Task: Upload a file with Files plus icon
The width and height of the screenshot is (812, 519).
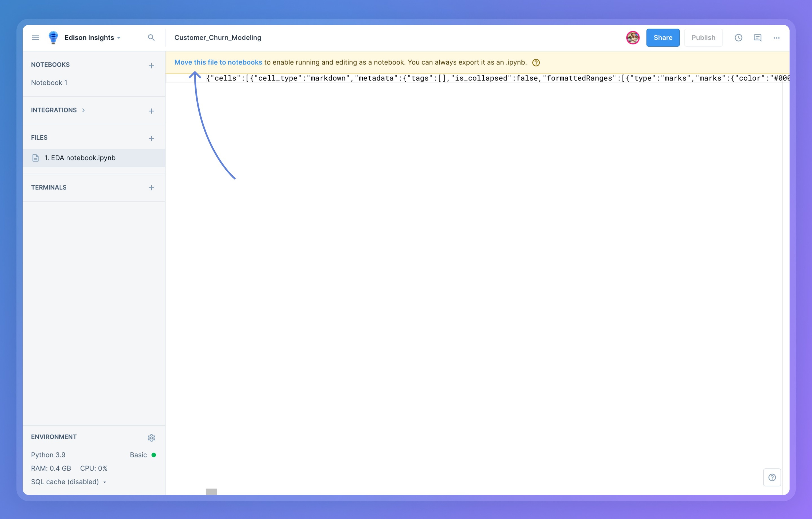Action: coord(151,138)
